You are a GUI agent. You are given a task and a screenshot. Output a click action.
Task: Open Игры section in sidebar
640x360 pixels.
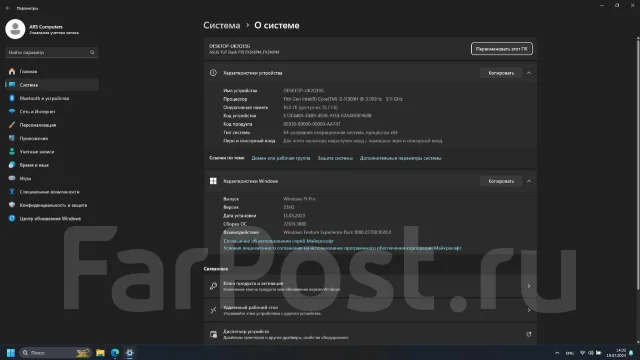52,178
